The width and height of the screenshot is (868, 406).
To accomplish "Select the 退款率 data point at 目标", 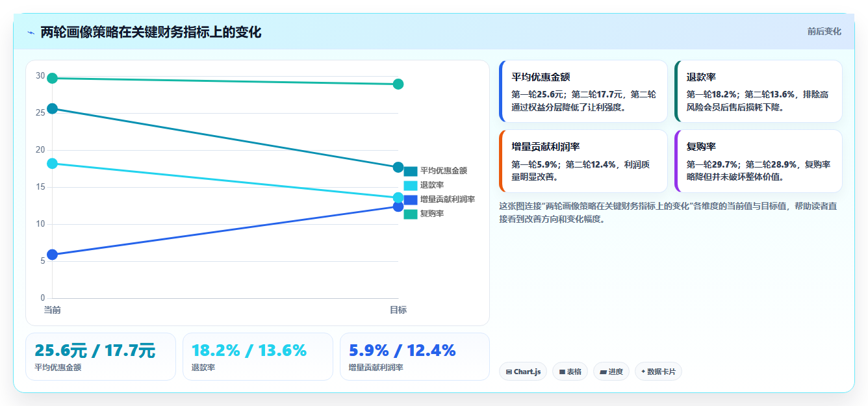I will (398, 197).
